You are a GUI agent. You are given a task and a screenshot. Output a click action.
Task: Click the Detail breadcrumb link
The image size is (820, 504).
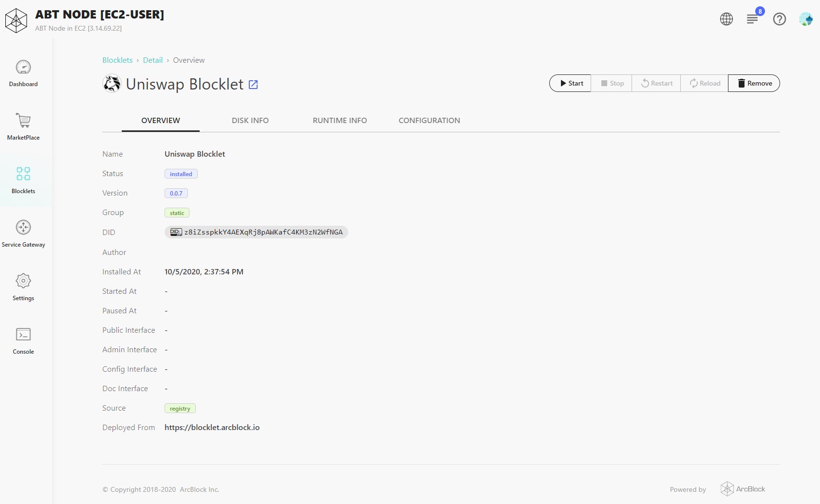152,60
